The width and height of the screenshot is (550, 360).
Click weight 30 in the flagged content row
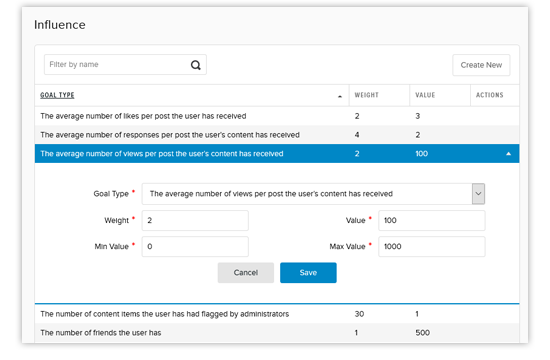click(359, 314)
